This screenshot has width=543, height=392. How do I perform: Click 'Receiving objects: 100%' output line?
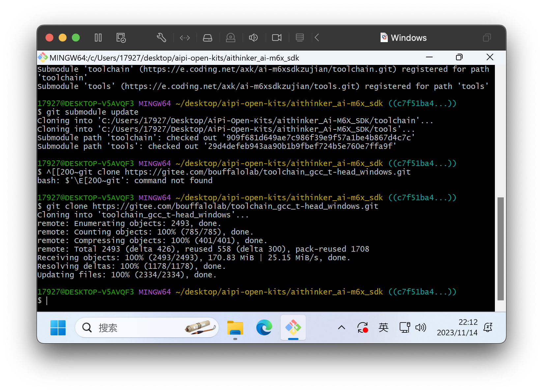tap(194, 258)
